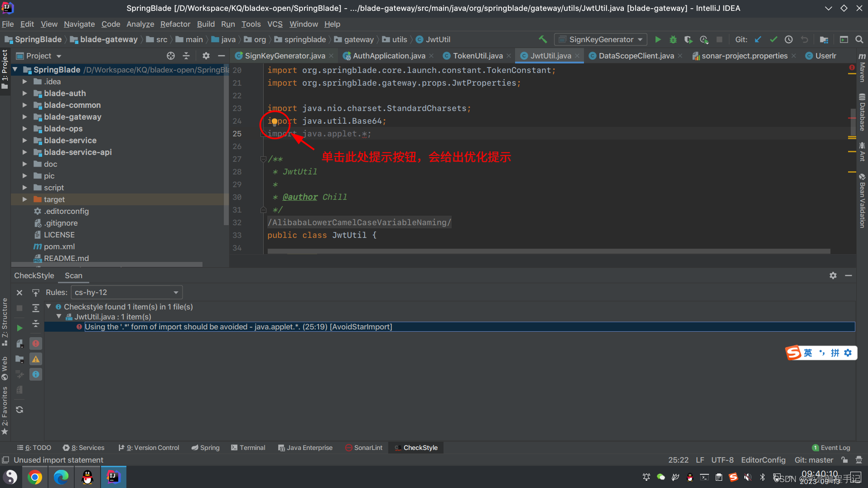The image size is (868, 488).
Task: Locate current file in Project panel
Action: [171, 56]
